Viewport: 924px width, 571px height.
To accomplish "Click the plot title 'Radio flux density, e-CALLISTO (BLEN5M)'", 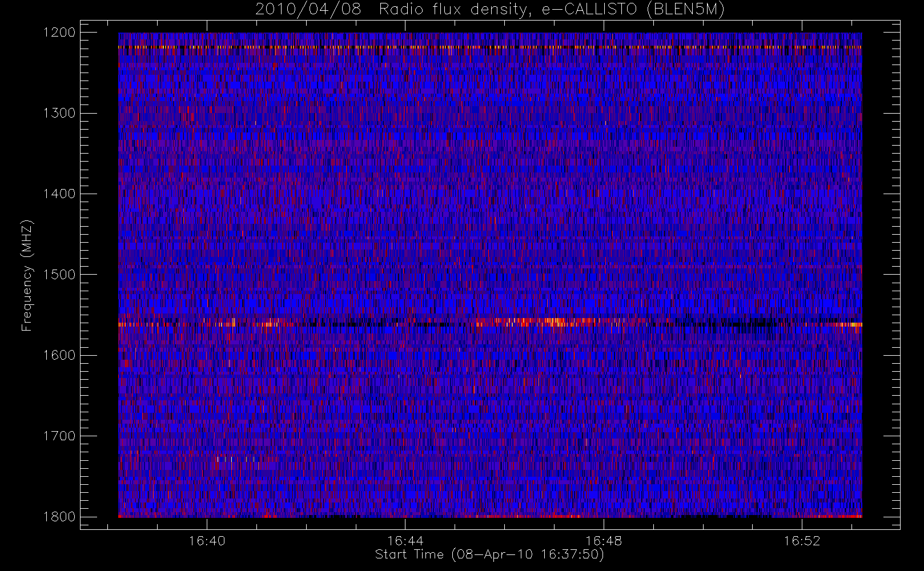I will pos(552,10).
